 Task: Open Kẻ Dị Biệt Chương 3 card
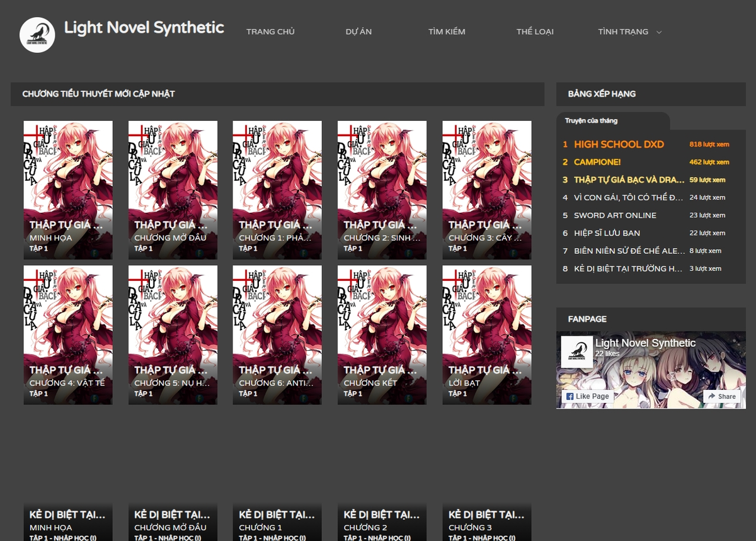tap(486, 522)
